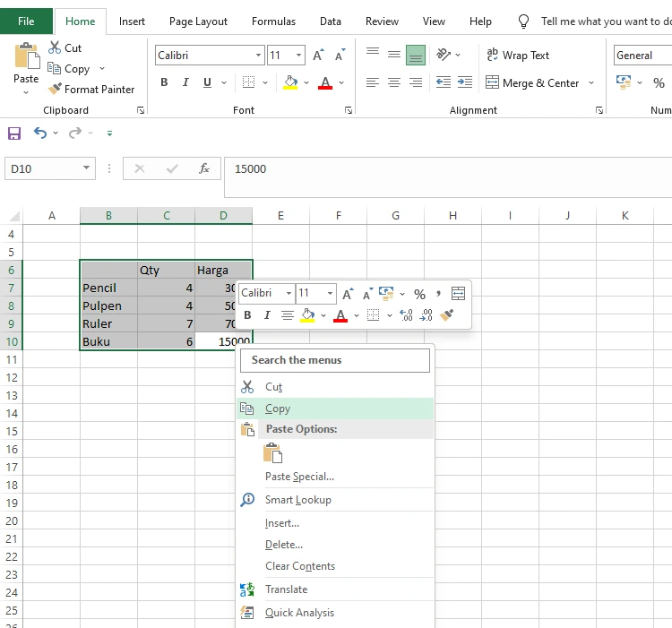
Task: Switch to the Page Layout tab
Action: pyautogui.click(x=198, y=22)
